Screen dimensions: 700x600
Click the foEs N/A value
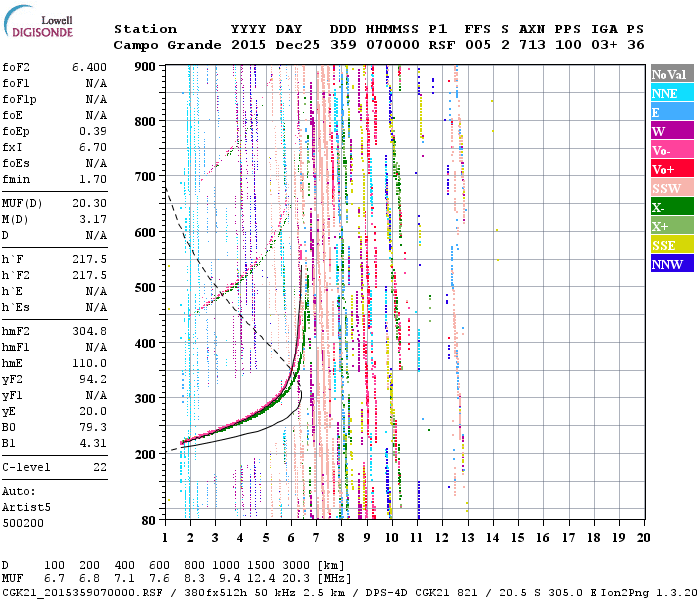pyautogui.click(x=96, y=163)
